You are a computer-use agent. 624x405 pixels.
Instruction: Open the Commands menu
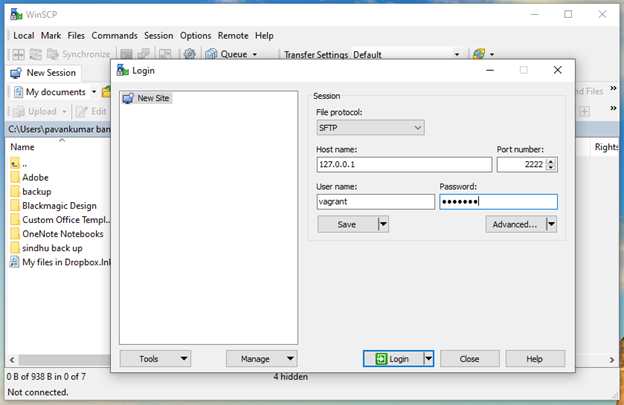point(114,35)
